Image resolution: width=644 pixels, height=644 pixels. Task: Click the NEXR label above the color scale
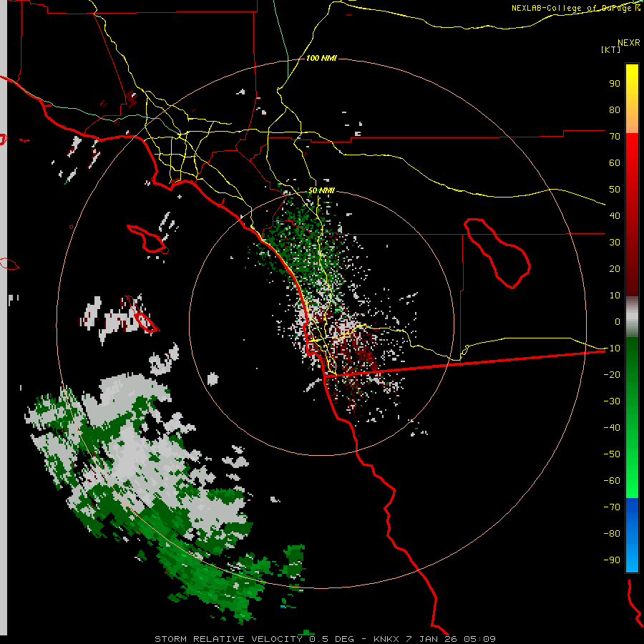[629, 43]
